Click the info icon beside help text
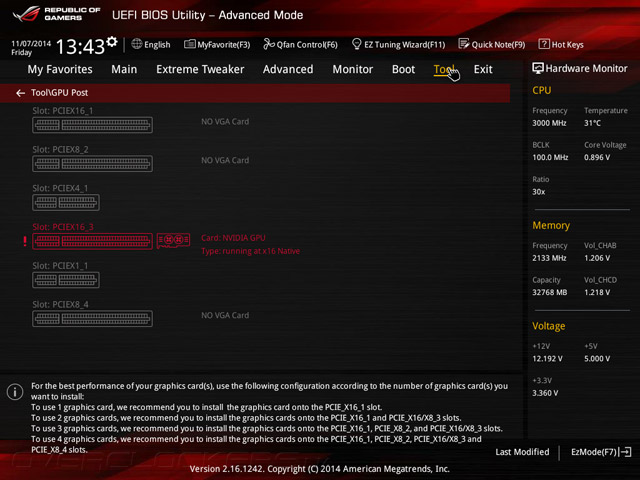The width and height of the screenshot is (640, 480). (x=15, y=392)
